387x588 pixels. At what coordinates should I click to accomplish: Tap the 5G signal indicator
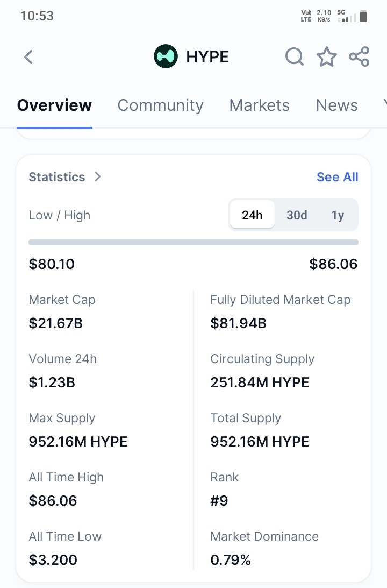pos(346,16)
